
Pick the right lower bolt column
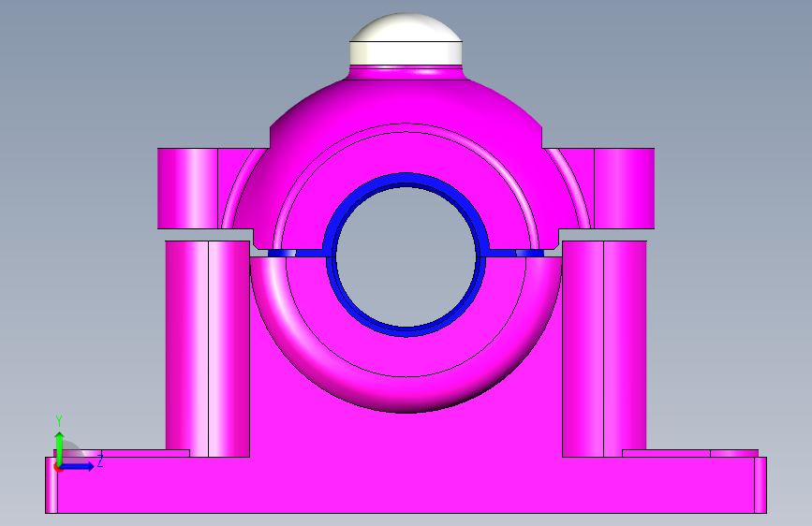point(604,349)
